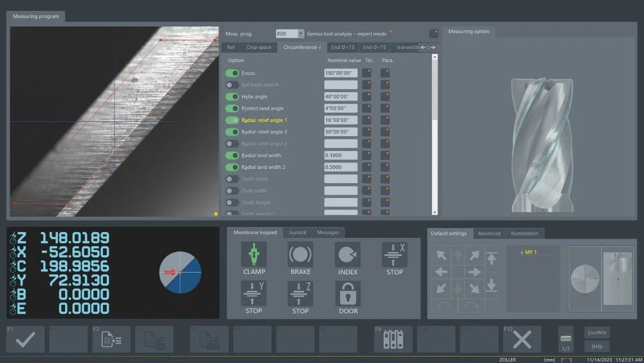Click the Help button
The width and height of the screenshot is (644, 363).
pyautogui.click(x=597, y=347)
